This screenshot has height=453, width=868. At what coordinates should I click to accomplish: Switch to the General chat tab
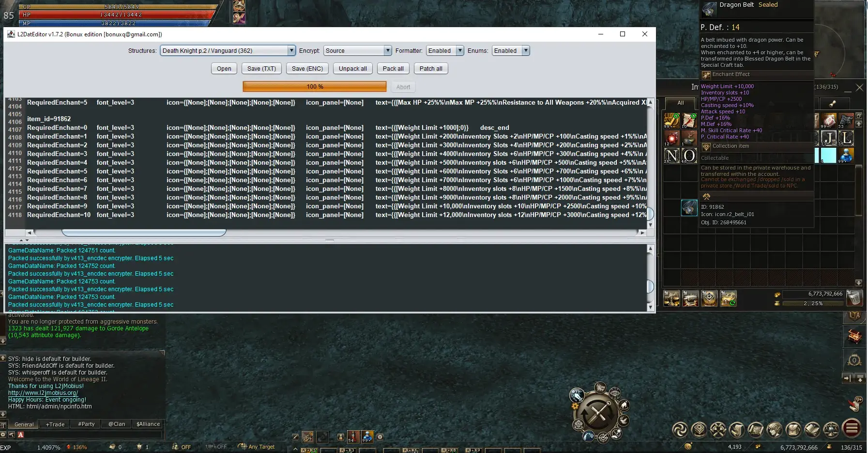coord(24,424)
